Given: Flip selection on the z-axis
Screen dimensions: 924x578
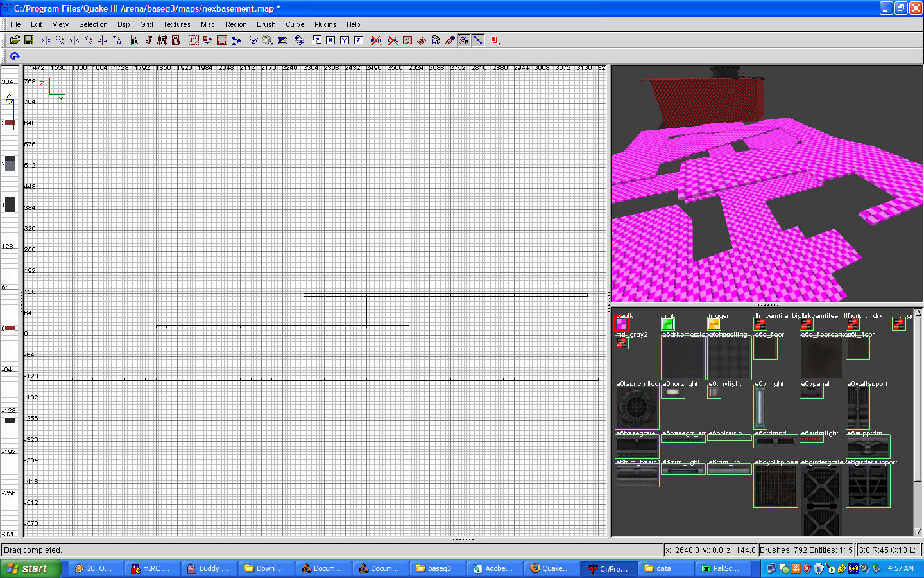Looking at the screenshot, I should 103,40.
